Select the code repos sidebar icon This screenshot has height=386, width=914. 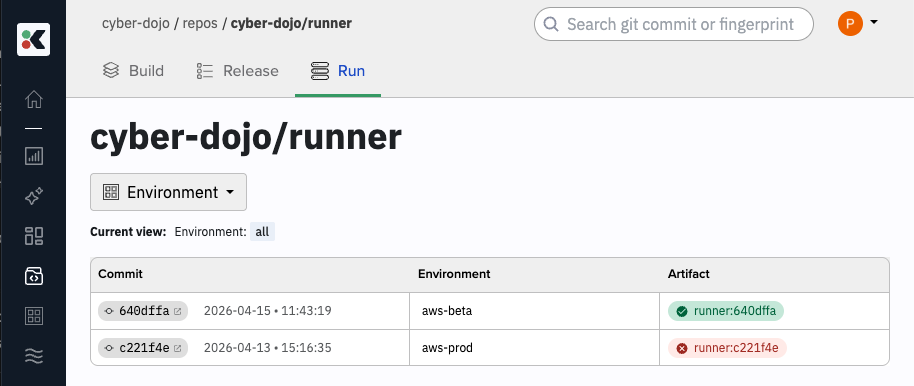(34, 276)
